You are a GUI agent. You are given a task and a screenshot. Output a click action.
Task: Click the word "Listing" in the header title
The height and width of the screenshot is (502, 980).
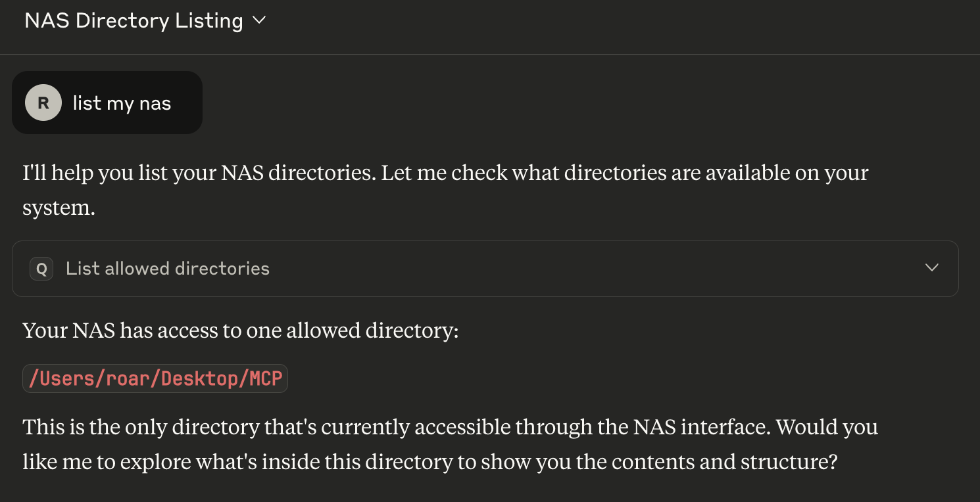click(209, 21)
